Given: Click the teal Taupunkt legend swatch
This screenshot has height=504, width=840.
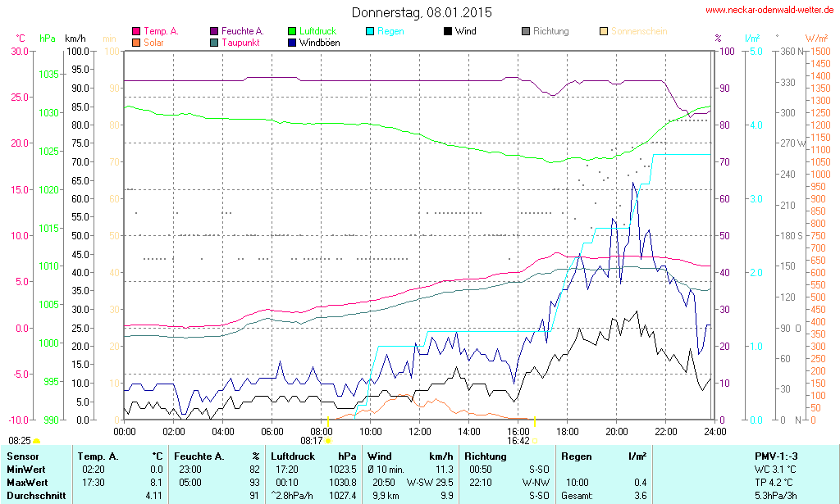Looking at the screenshot, I should (214, 42).
